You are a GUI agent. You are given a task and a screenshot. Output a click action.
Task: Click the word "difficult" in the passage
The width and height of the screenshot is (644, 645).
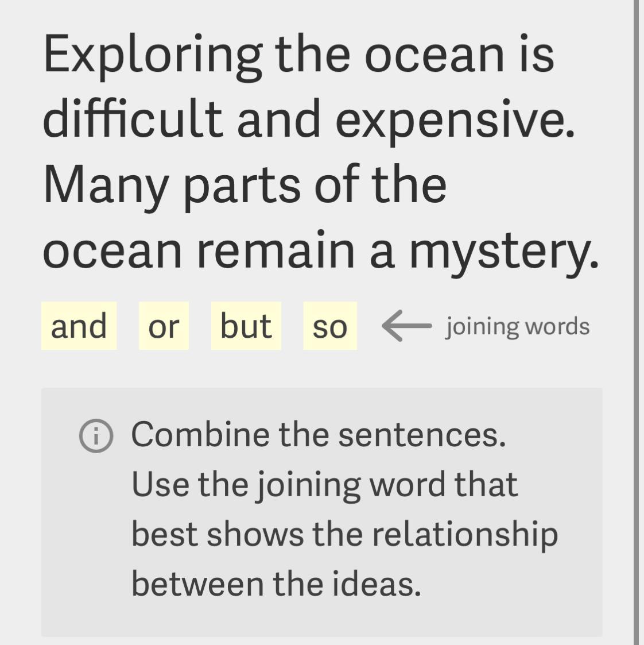(x=133, y=118)
